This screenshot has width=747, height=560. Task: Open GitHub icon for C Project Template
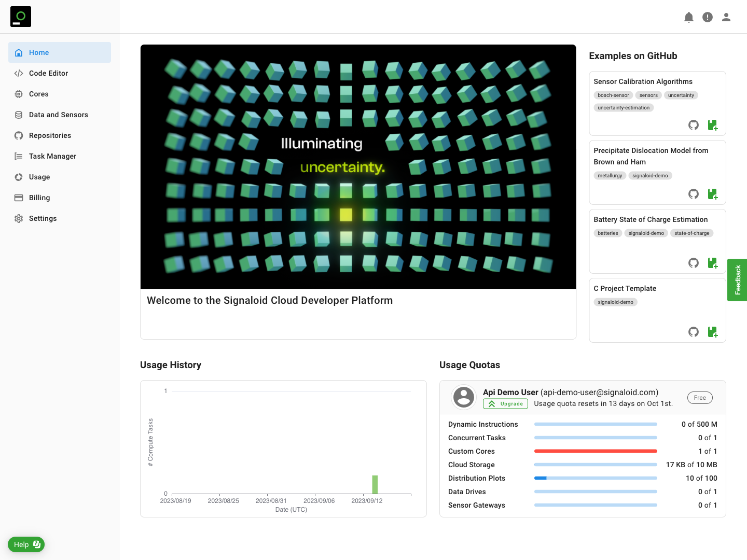coord(694,332)
